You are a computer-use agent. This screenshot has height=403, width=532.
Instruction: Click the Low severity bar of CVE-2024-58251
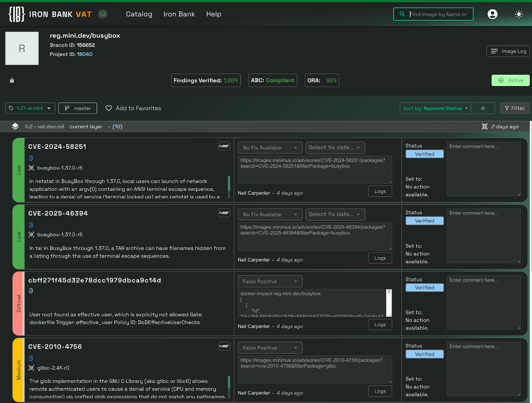coord(19,170)
